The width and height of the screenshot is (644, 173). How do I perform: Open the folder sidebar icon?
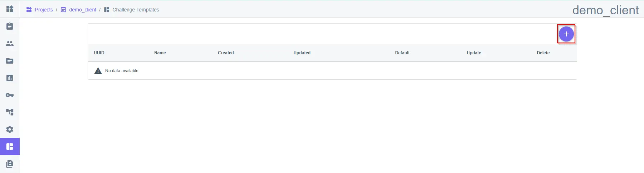point(10,61)
